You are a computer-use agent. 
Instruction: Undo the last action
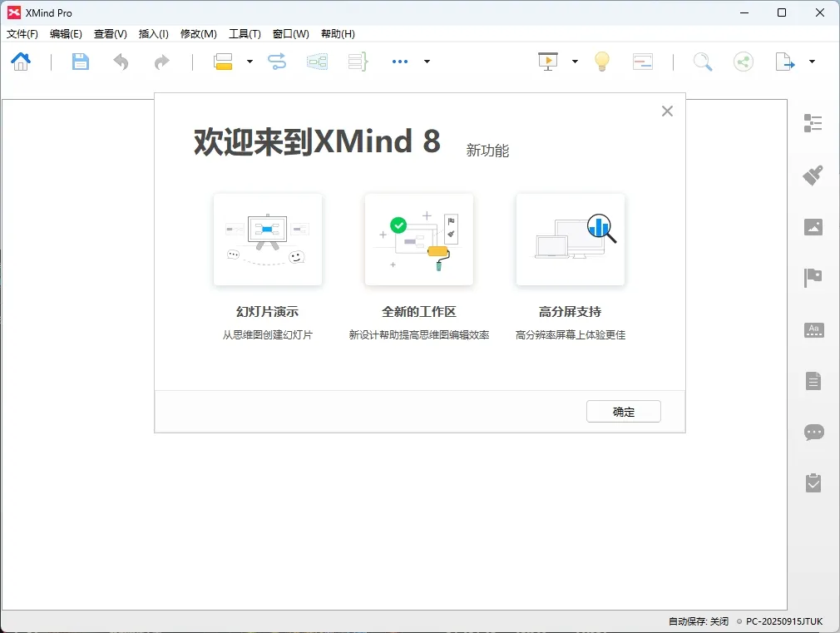[120, 61]
